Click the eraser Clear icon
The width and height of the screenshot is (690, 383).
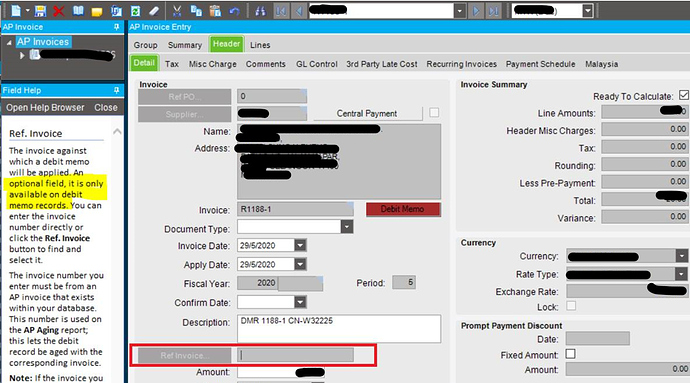[x=154, y=11]
